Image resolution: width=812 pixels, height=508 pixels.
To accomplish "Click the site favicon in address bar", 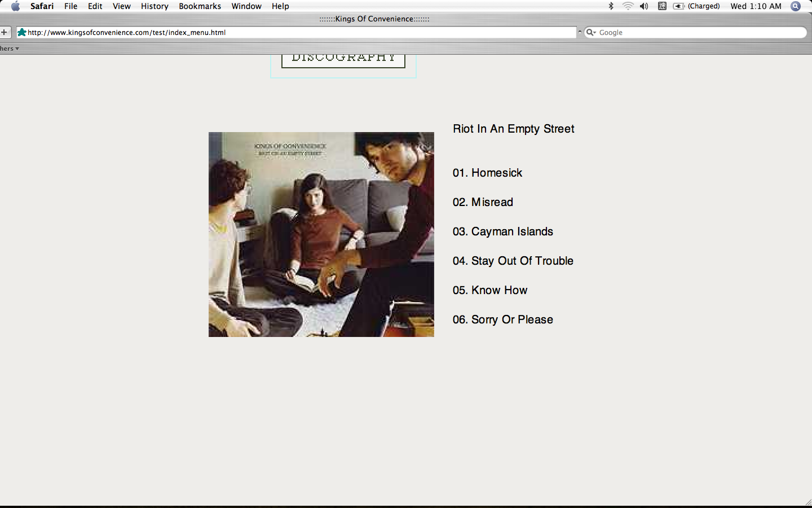I will [x=22, y=32].
